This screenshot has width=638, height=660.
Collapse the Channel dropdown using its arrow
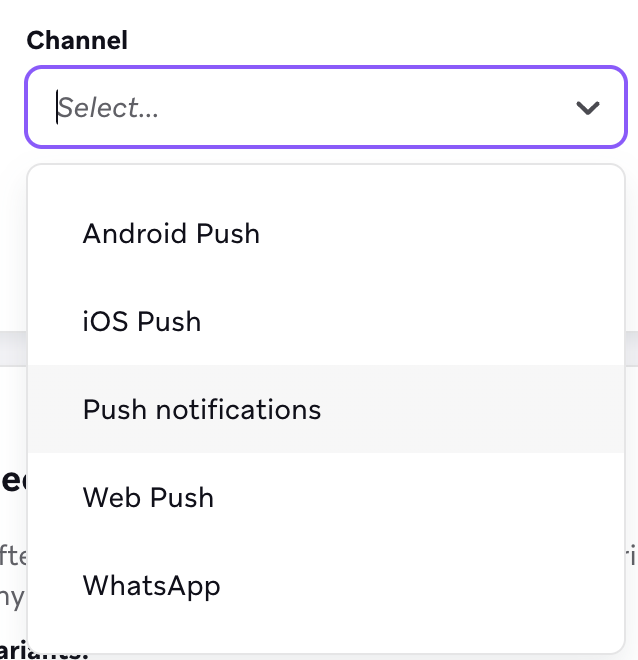(x=587, y=108)
